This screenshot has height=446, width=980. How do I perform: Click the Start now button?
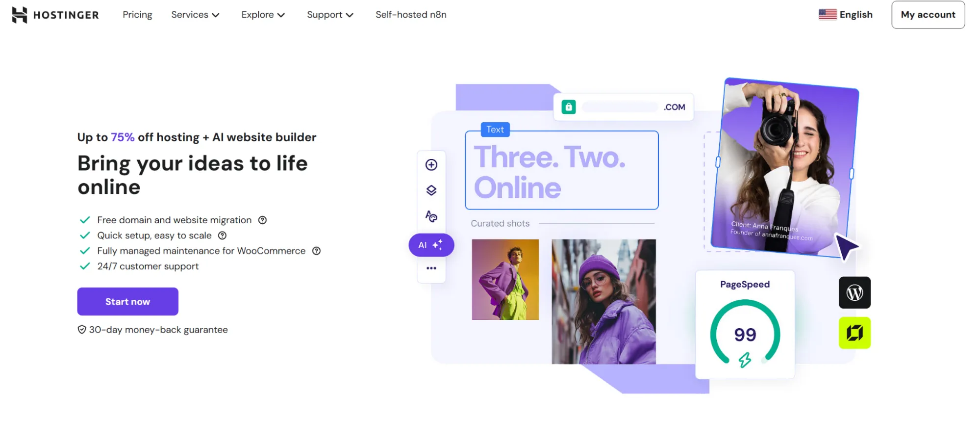pyautogui.click(x=127, y=302)
